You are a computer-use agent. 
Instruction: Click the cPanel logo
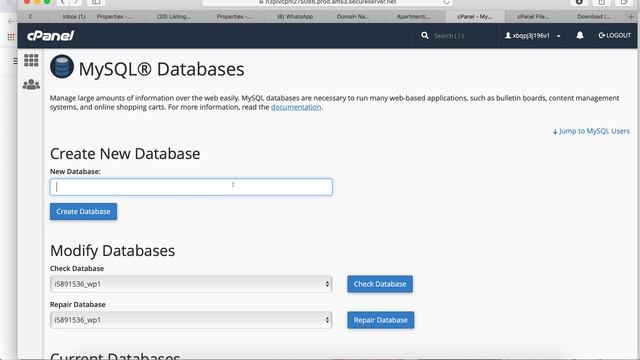coord(50,36)
